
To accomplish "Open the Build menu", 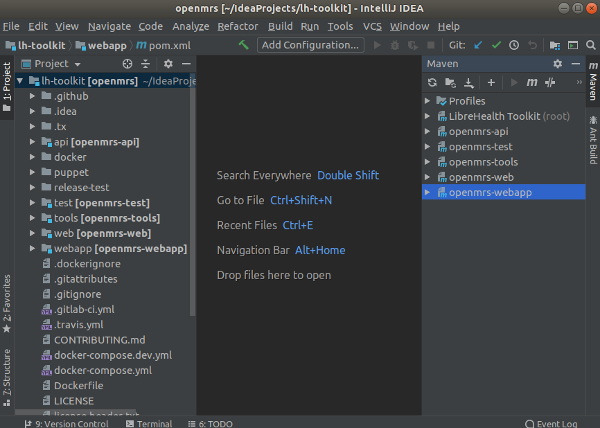I will (280, 26).
